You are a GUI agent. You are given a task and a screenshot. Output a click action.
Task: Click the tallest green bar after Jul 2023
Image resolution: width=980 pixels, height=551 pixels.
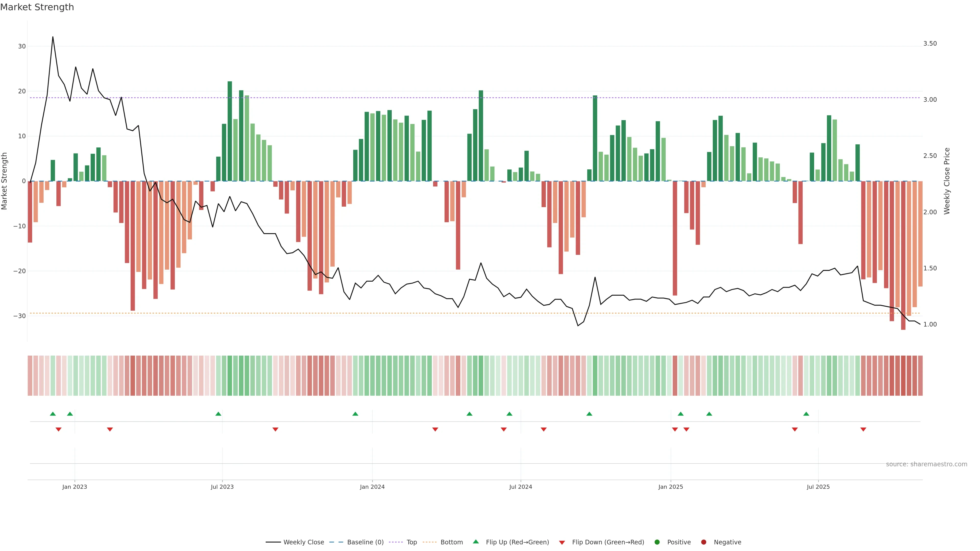[x=230, y=131]
